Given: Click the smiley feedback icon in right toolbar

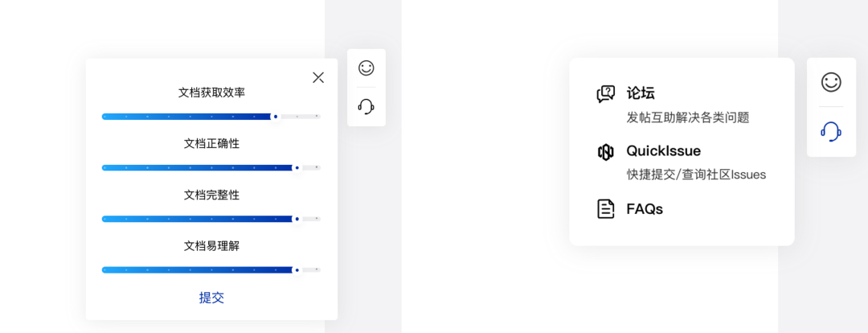Looking at the screenshot, I should (x=831, y=82).
